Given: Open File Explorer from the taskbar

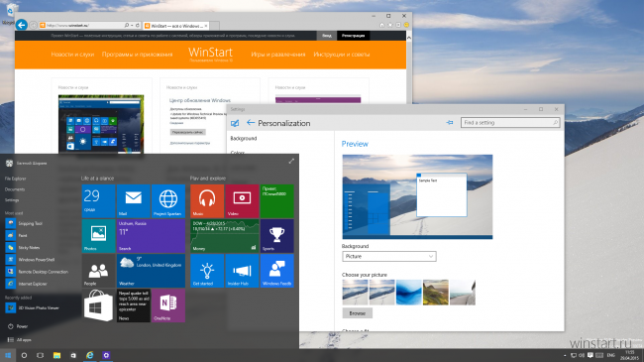Looking at the screenshot, I should pos(56,355).
